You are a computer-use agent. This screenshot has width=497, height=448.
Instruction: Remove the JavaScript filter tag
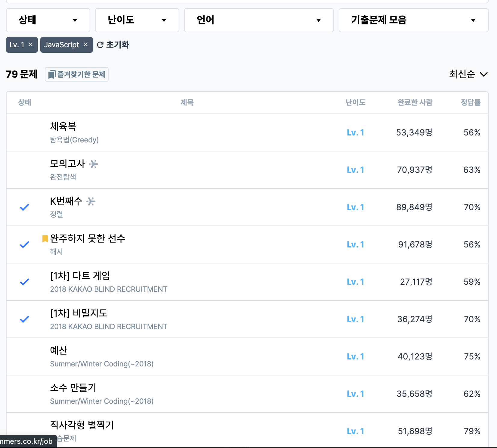85,44
